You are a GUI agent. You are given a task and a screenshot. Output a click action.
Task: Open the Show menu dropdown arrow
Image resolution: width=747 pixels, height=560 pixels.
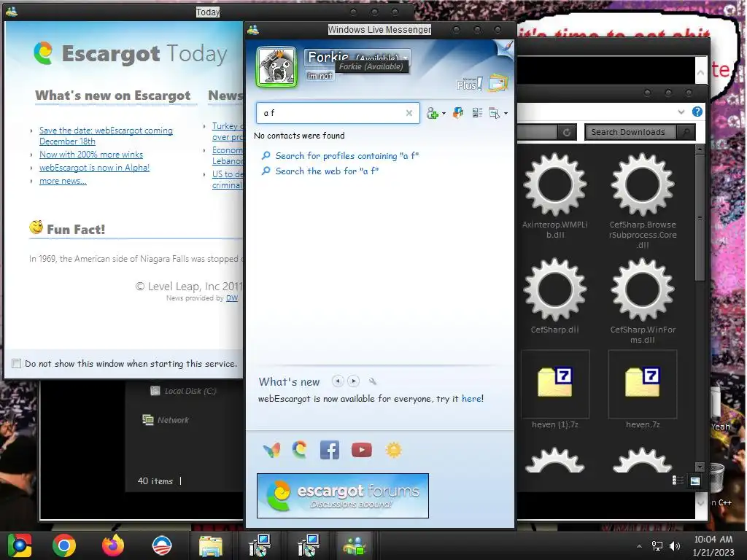pyautogui.click(x=506, y=113)
